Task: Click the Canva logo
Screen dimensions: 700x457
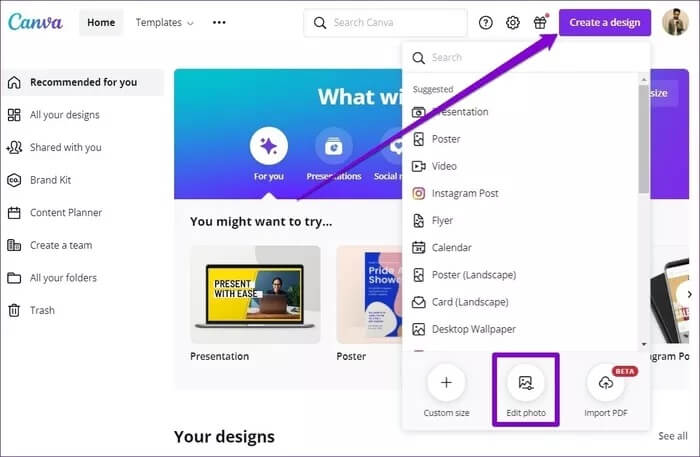Action: pyautogui.click(x=35, y=22)
